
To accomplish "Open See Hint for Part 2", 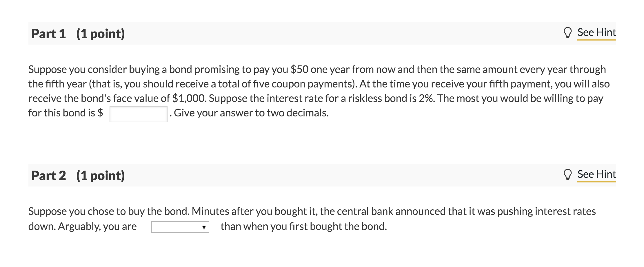I will pyautogui.click(x=596, y=174).
